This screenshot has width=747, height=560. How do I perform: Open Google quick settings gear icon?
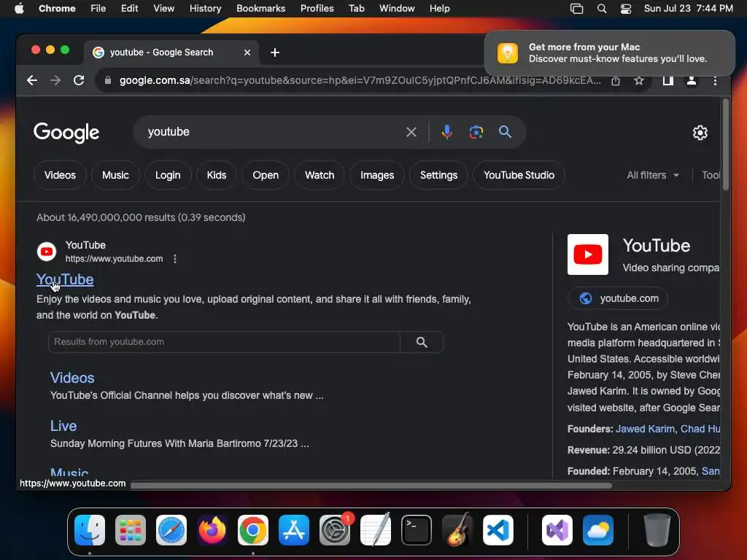[x=700, y=133]
